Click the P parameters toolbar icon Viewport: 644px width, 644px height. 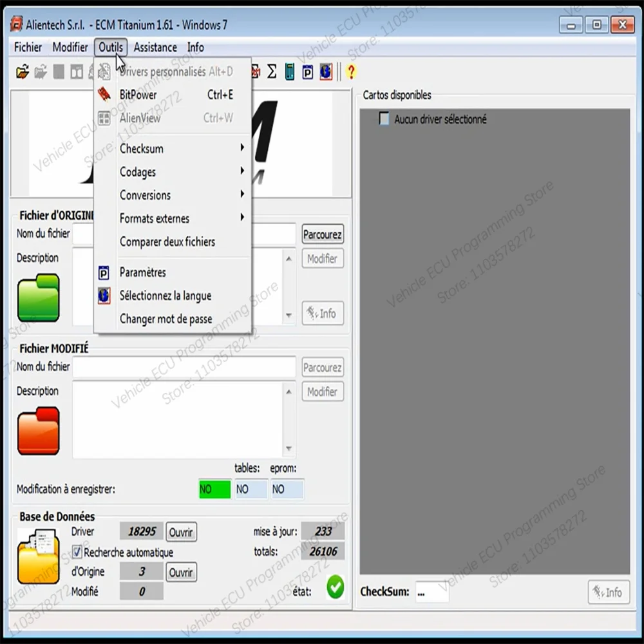(x=308, y=72)
